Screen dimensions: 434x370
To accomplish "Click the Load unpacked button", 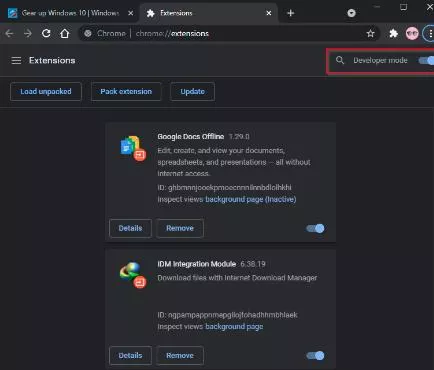I will click(46, 91).
